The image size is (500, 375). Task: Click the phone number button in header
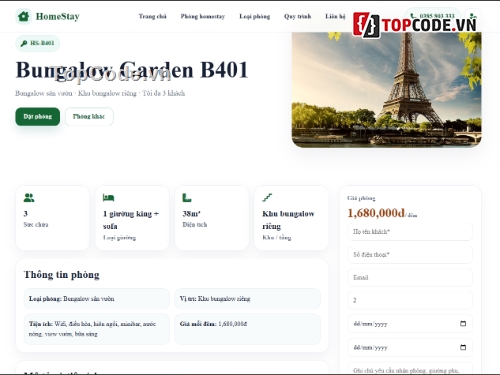433,16
